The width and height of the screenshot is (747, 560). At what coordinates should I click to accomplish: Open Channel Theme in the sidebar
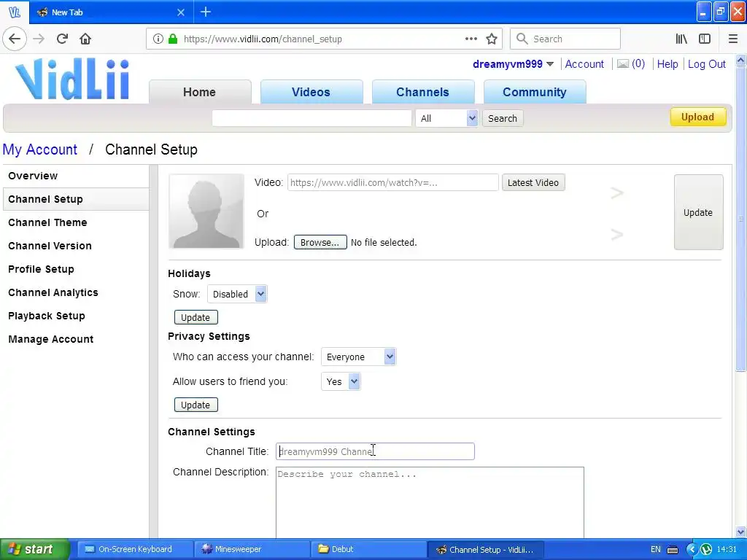tap(76, 222)
